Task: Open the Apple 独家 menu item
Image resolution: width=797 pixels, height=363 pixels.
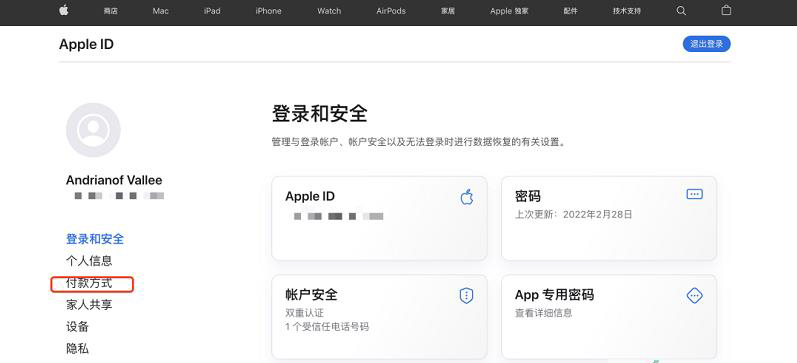Action: (x=509, y=11)
